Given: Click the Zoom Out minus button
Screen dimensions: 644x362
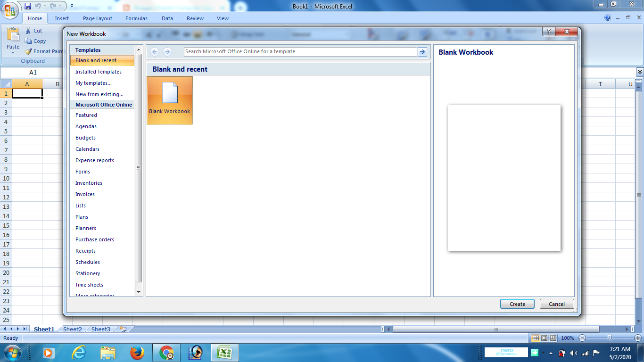Looking at the screenshot, I should tap(582, 338).
